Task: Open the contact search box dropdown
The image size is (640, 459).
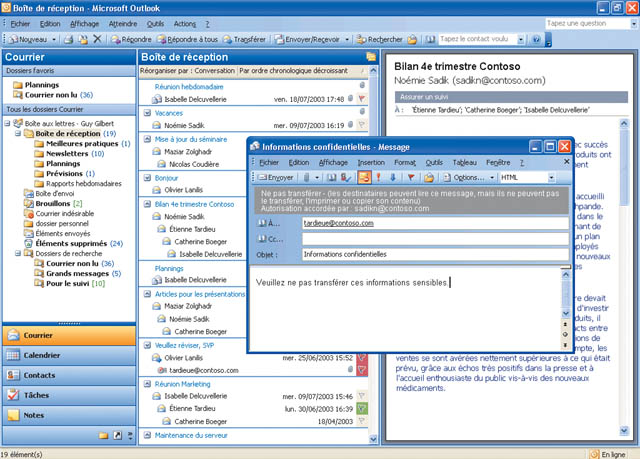Action: [521, 40]
